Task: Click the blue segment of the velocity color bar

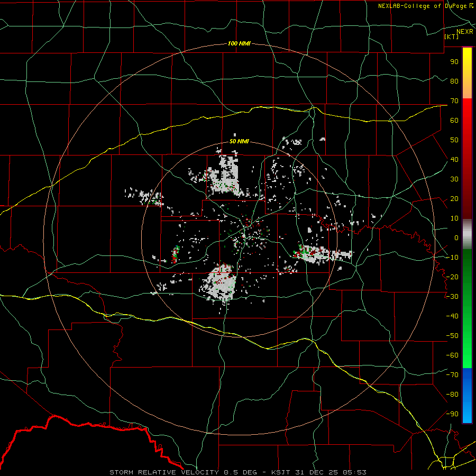Action: point(467,396)
